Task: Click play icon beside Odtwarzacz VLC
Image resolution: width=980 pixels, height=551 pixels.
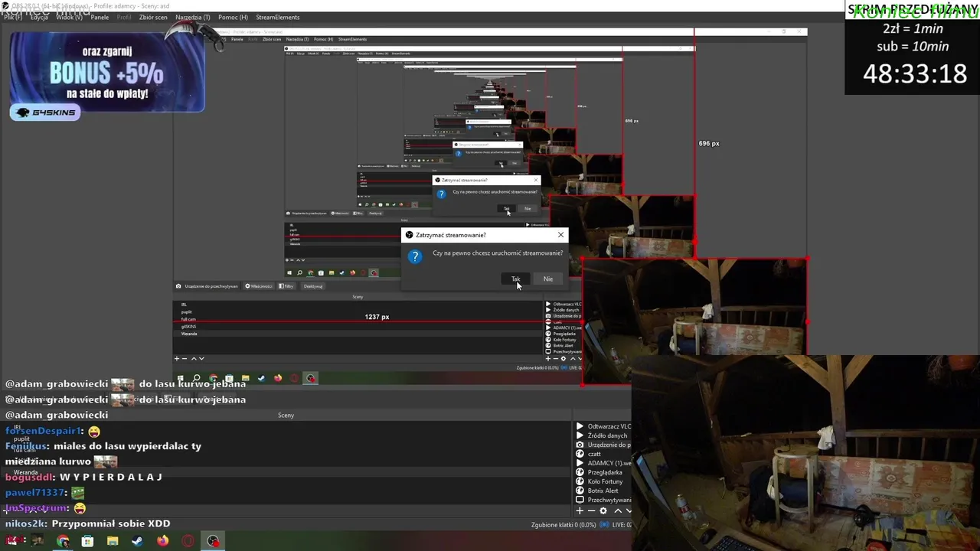Action: [580, 426]
